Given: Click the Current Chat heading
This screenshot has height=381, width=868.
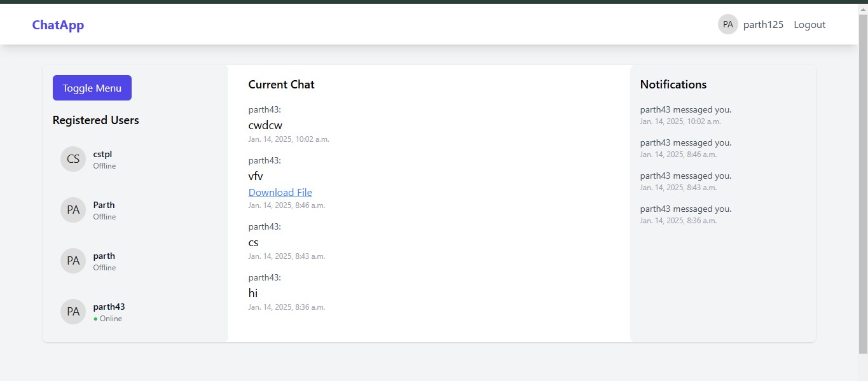Looking at the screenshot, I should click(x=281, y=84).
